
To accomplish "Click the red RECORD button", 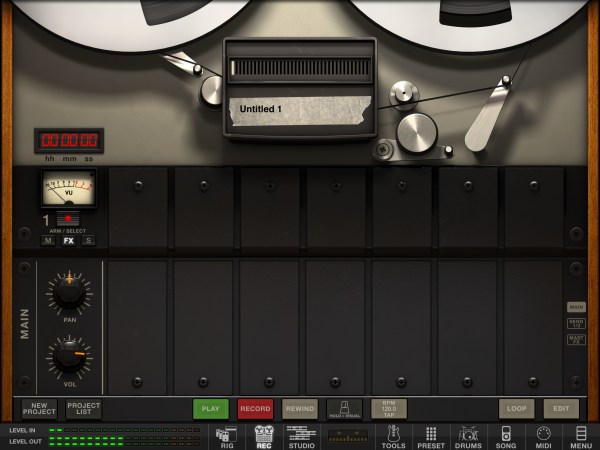I will [x=255, y=409].
